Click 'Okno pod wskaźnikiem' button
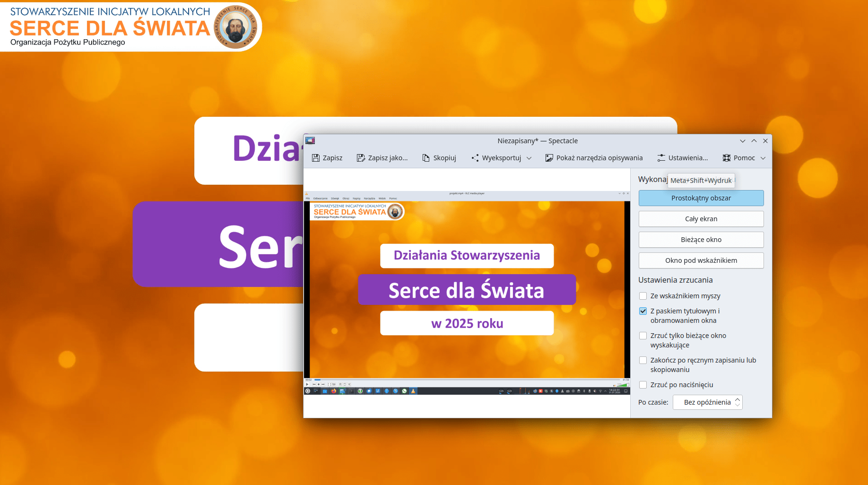The height and width of the screenshot is (485, 868). (701, 260)
